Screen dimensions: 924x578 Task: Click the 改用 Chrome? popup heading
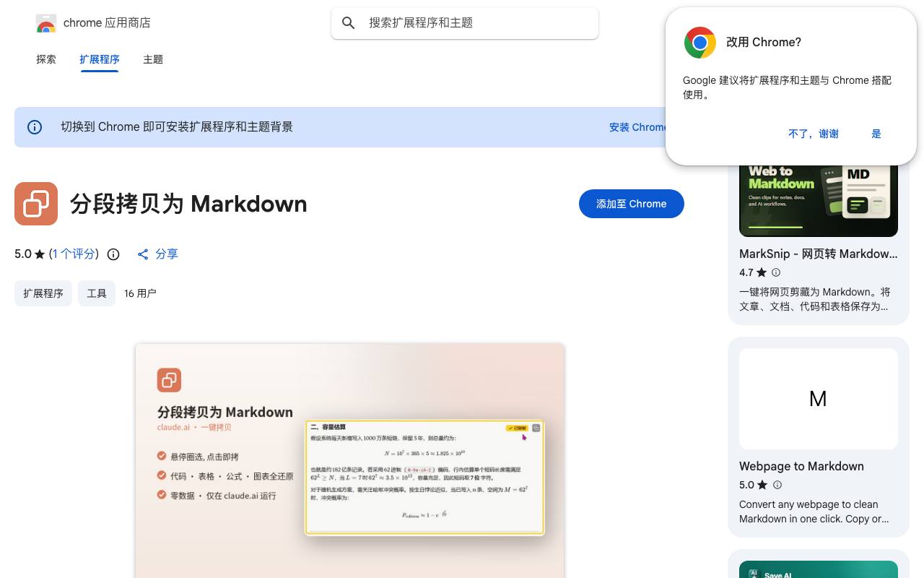pos(764,43)
